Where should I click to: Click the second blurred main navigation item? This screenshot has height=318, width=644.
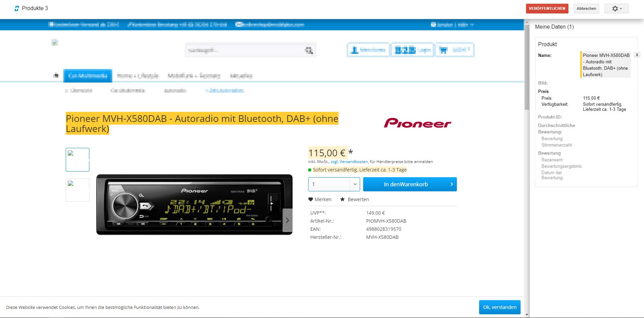[138, 76]
